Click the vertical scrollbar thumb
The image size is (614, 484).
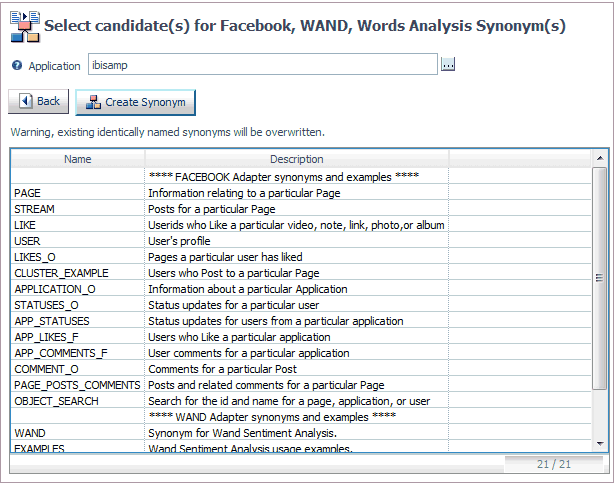(x=599, y=278)
